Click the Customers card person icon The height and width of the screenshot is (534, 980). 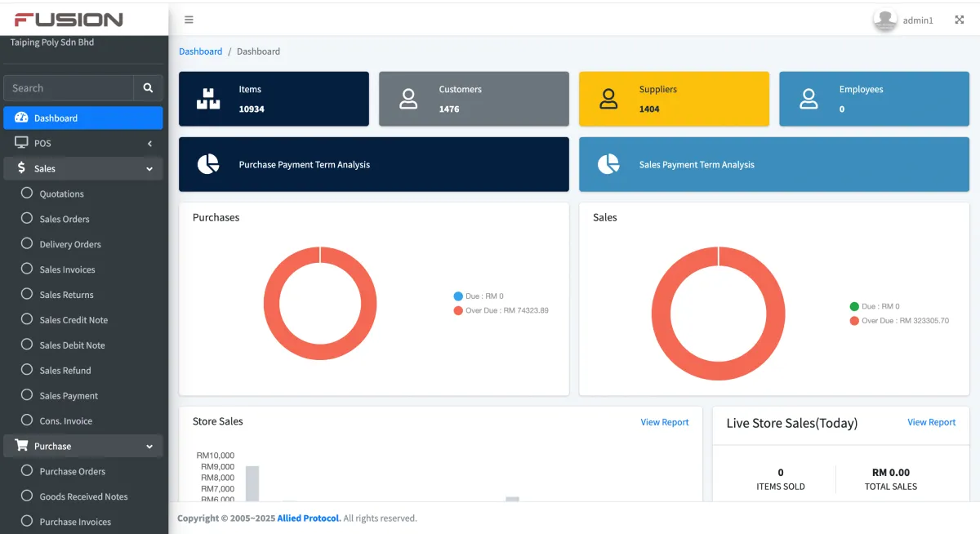click(x=408, y=99)
